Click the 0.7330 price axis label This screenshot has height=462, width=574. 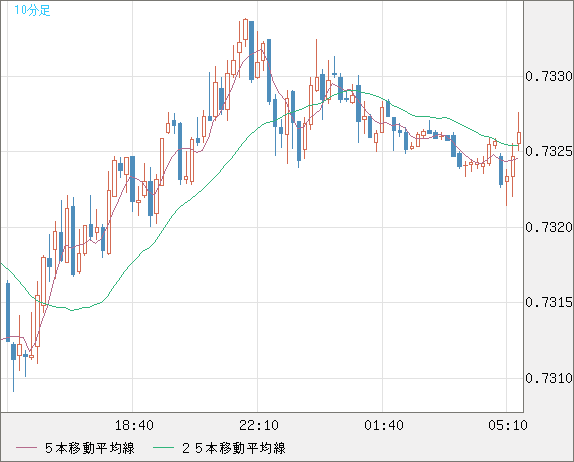coord(549,77)
